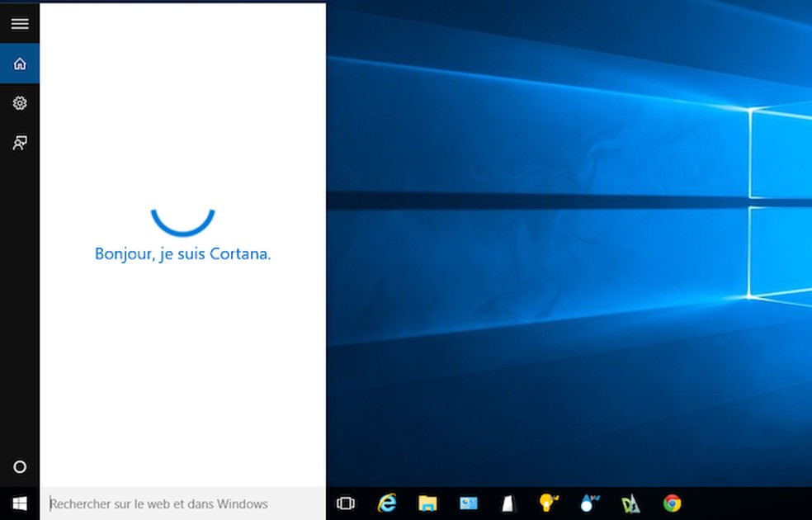Open File Explorer from the taskbar

pyautogui.click(x=427, y=503)
